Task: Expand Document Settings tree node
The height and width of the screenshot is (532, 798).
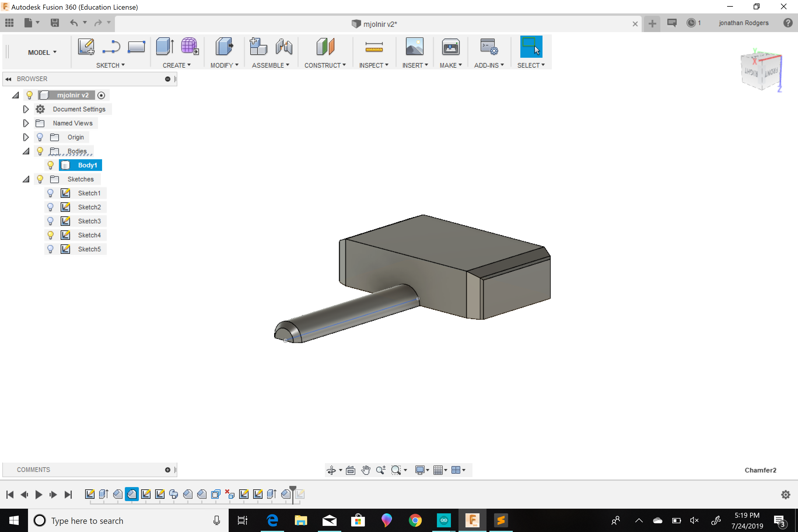Action: click(26, 109)
